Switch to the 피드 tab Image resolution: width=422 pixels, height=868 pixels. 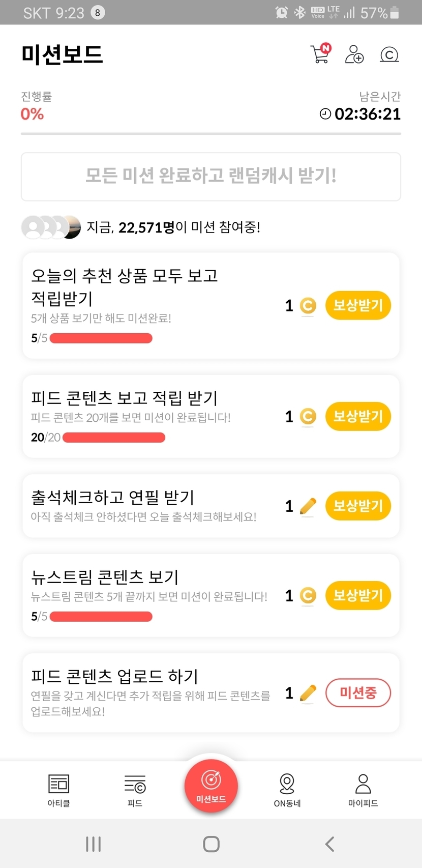(135, 790)
